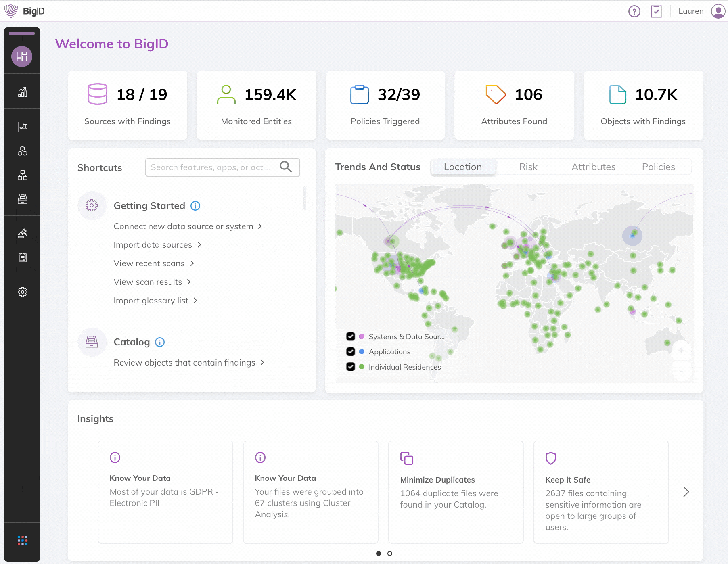
Task: Click the duplicate icon on Minimize Duplicates card
Action: tap(407, 458)
